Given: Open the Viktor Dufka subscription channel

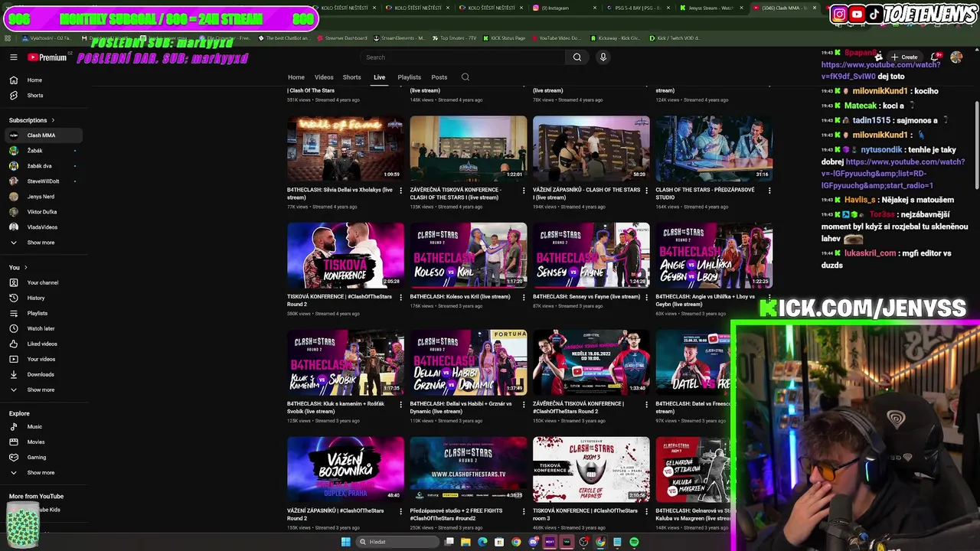Looking at the screenshot, I should tap(43, 212).
